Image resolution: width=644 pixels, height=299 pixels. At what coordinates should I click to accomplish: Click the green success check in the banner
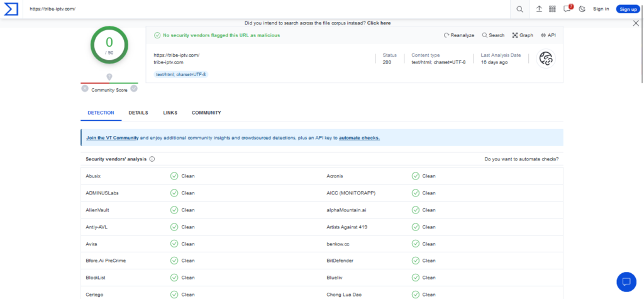pos(157,35)
